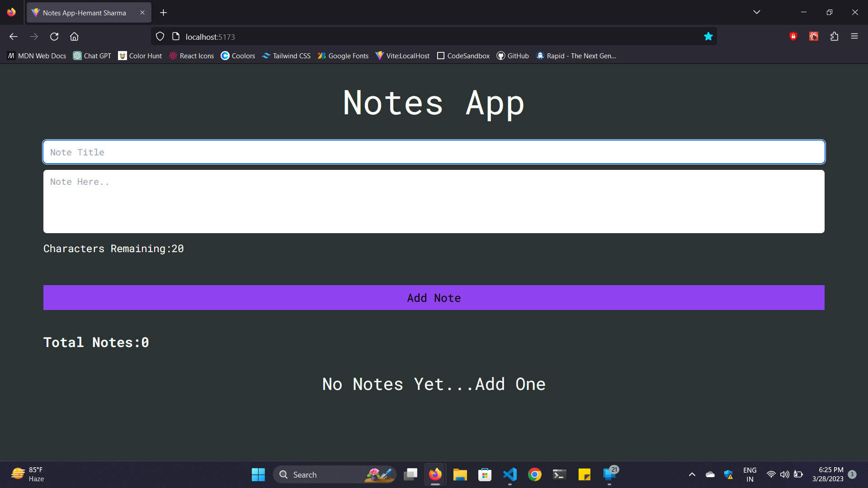Toggle the bookmark star for this page
Viewport: 868px width, 488px height.
[x=708, y=37]
